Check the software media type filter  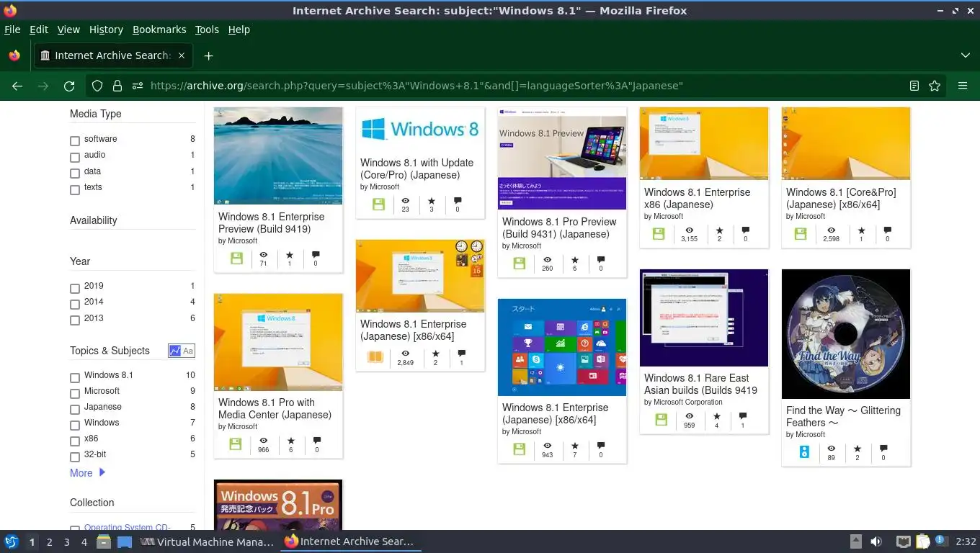[75, 141]
